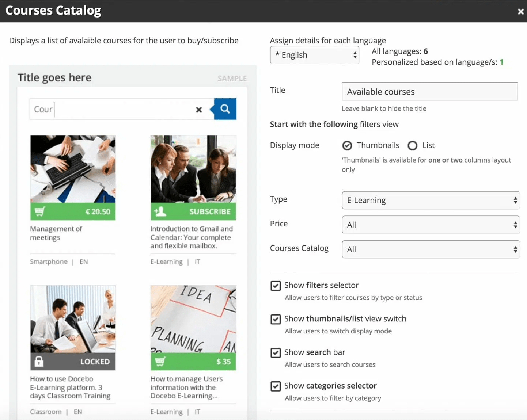Viewport: 527px width, 420px height.
Task: Open the English language dropdown
Action: pyautogui.click(x=315, y=55)
